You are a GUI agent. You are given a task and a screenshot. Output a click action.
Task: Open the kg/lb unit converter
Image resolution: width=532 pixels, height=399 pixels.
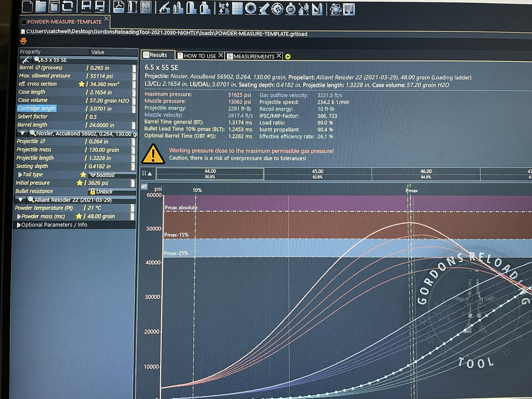coord(224,8)
